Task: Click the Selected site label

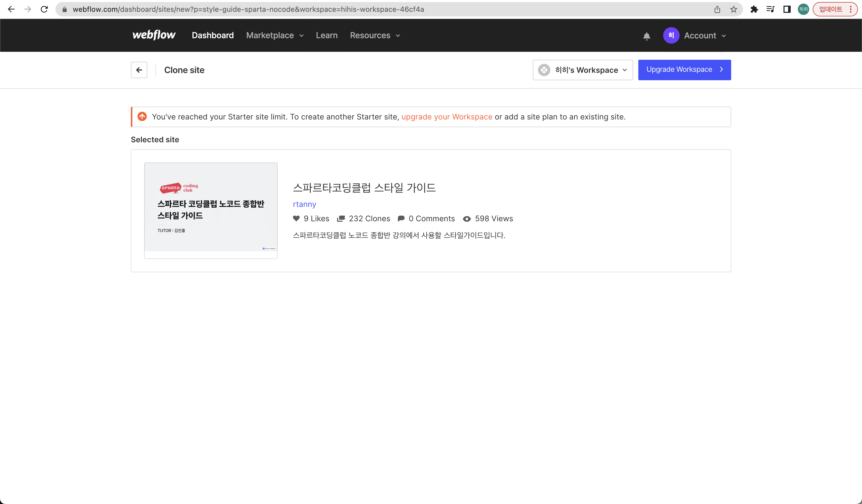Action: (155, 139)
